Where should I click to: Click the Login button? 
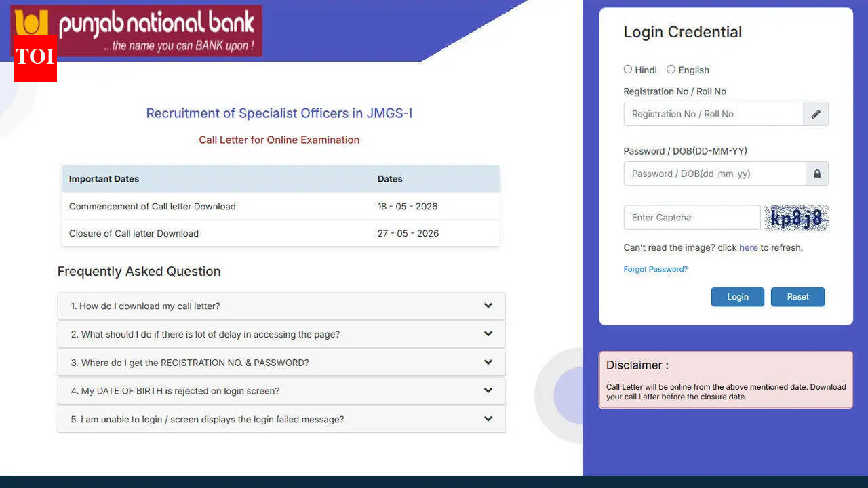click(x=738, y=297)
